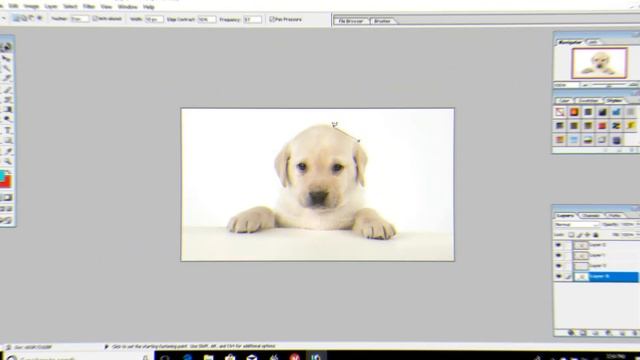Image resolution: width=640 pixels, height=360 pixels.
Task: Switch to the Channels tab
Action: [590, 216]
